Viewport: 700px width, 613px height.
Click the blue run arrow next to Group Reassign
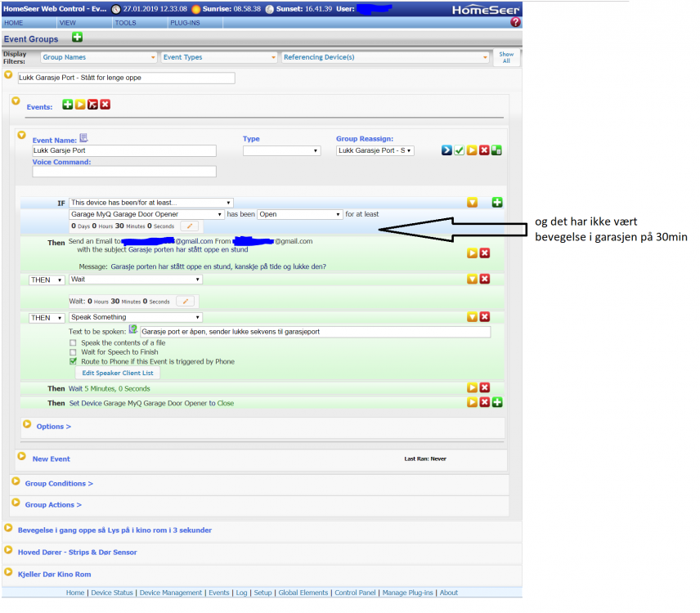click(x=446, y=150)
